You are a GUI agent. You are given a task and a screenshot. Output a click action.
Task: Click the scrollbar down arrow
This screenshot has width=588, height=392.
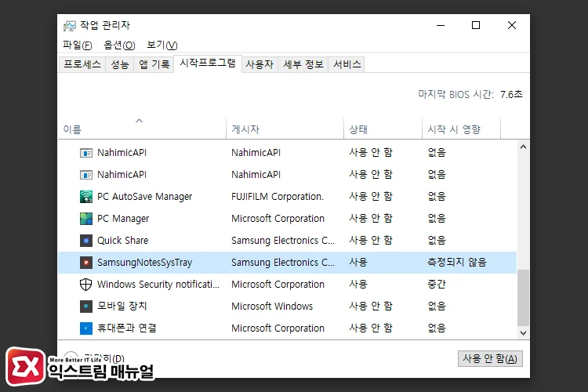point(523,332)
